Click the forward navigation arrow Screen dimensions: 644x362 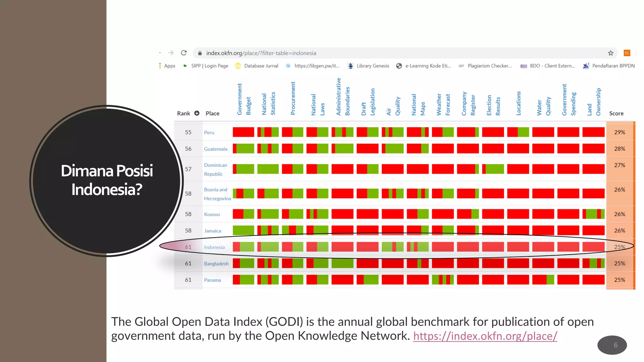tap(171, 53)
